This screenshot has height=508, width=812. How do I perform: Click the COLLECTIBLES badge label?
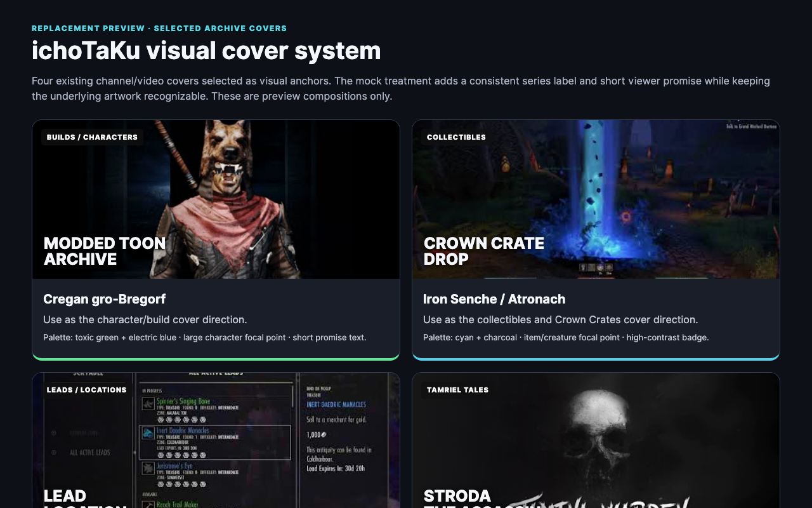coord(456,137)
